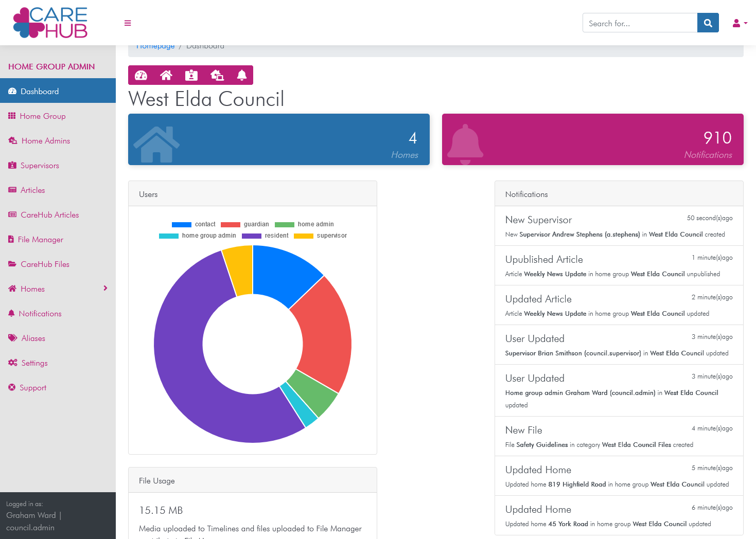Screen dimensions: 756x539
Task: Open Settings from the sidebar
Action: 58,363
